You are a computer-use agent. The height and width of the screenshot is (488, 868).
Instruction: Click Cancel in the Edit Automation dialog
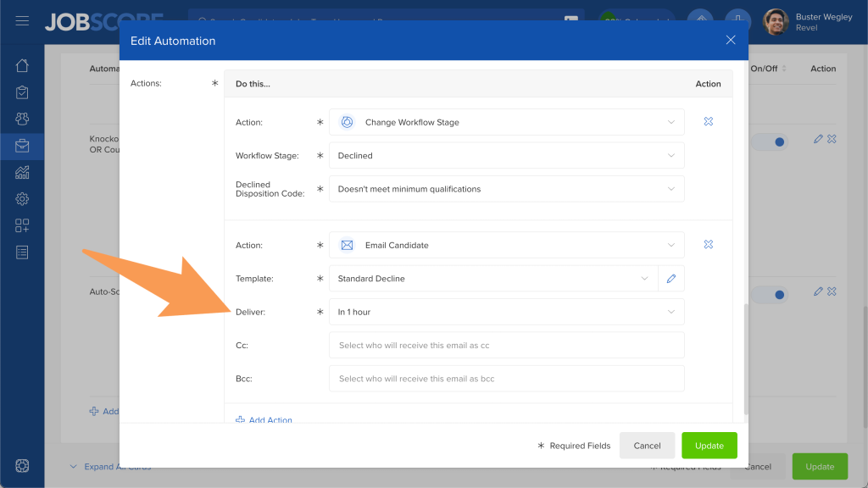pos(647,446)
